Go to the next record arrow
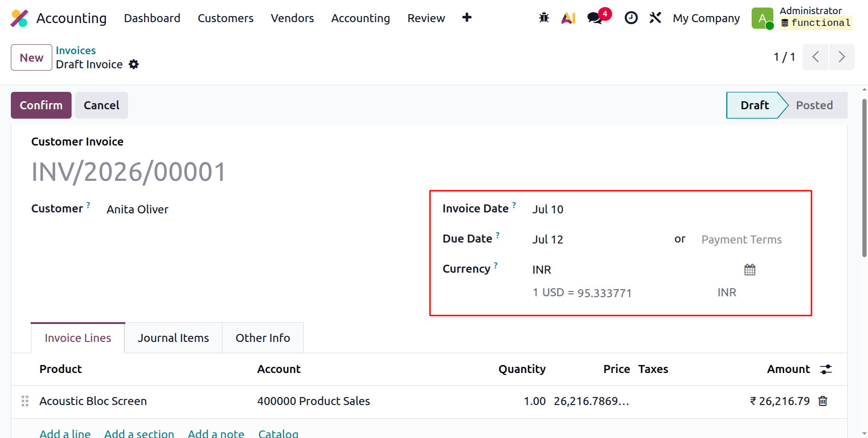 coord(842,57)
